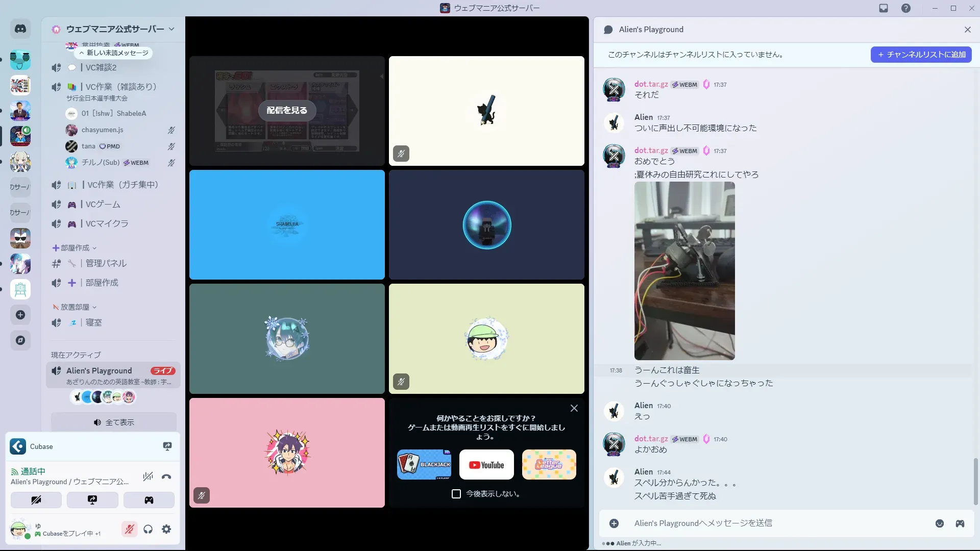The height and width of the screenshot is (551, 980).
Task: Start an activity with gamepad button
Action: coord(149,500)
